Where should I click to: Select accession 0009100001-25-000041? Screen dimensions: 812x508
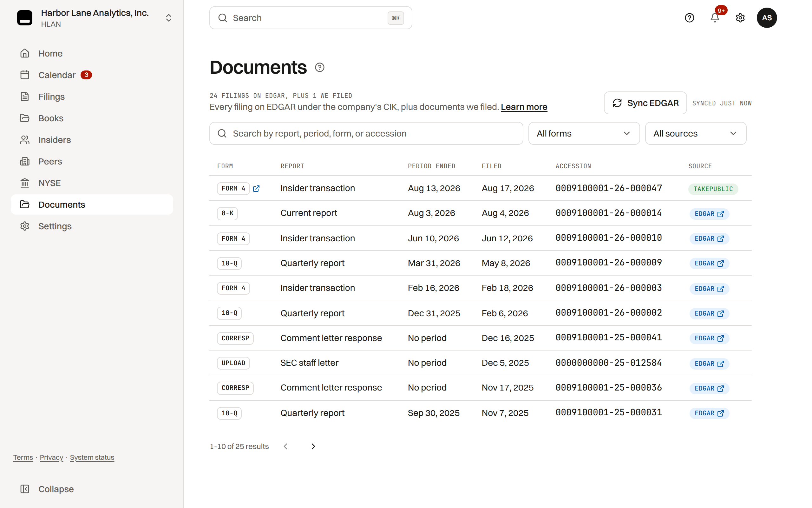(609, 337)
